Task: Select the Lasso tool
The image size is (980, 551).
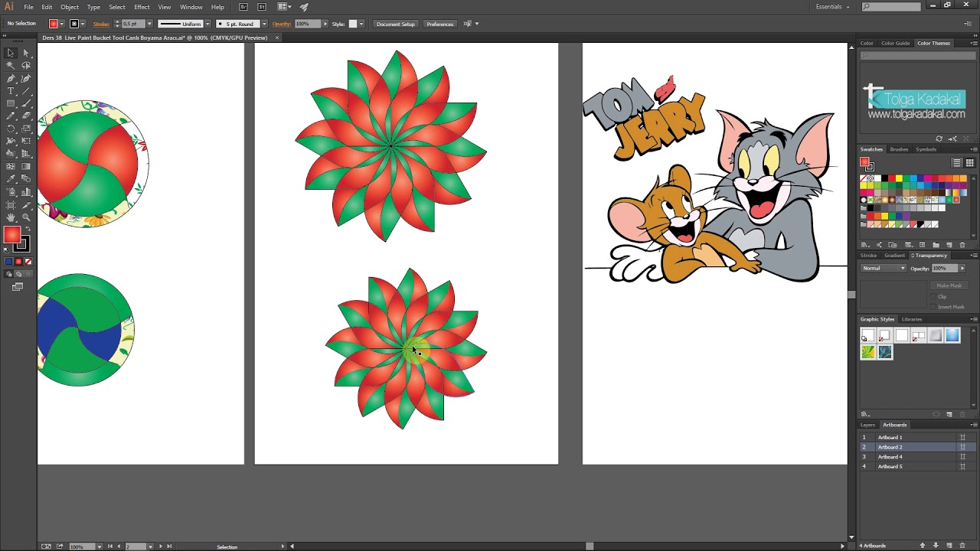Action: [25, 66]
